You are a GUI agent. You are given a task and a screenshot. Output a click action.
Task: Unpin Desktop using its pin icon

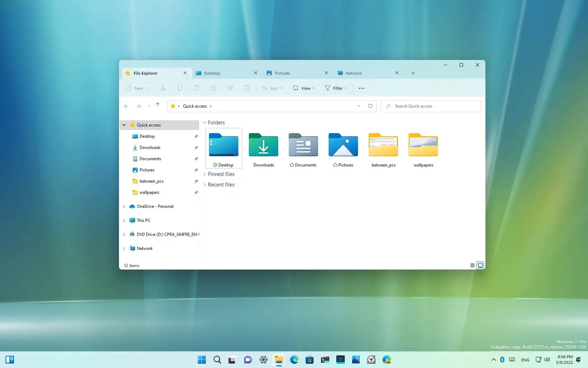196,136
